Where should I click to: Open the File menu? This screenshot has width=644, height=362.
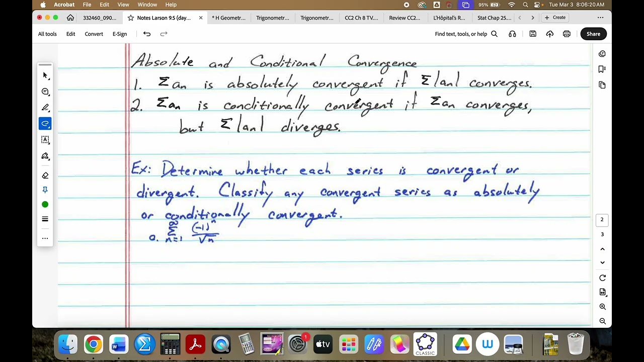pos(87,5)
